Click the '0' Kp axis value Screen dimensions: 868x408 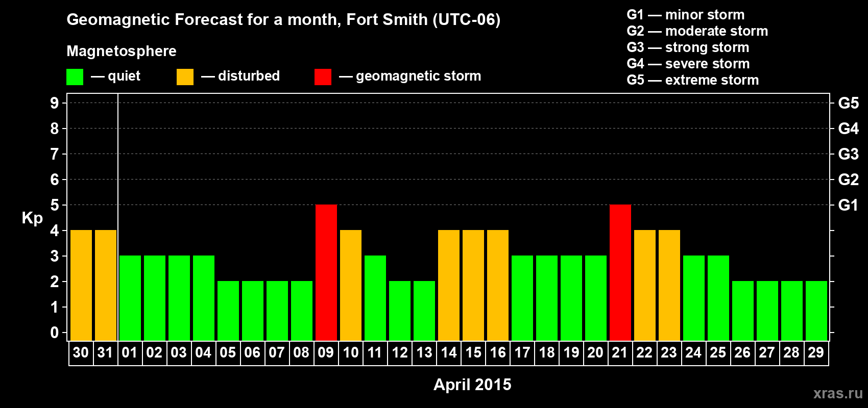(54, 333)
